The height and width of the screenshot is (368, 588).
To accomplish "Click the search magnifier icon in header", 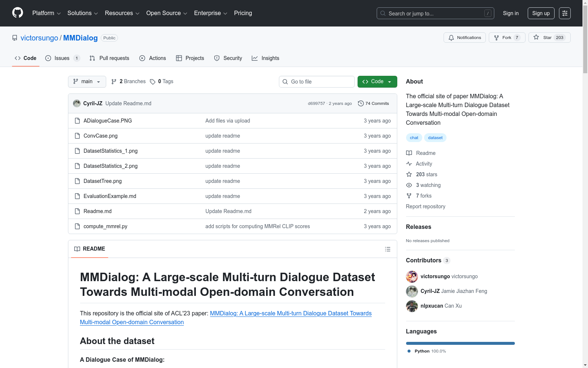I will [383, 13].
